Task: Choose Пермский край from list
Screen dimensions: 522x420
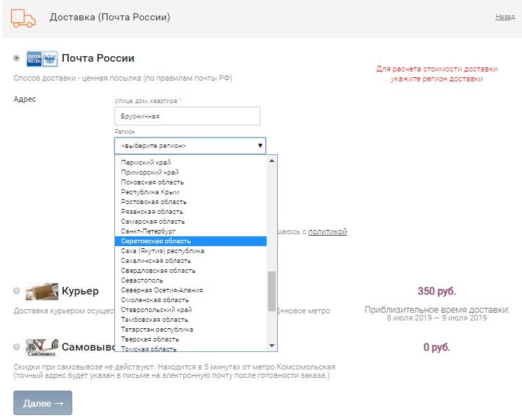Action: click(190, 163)
